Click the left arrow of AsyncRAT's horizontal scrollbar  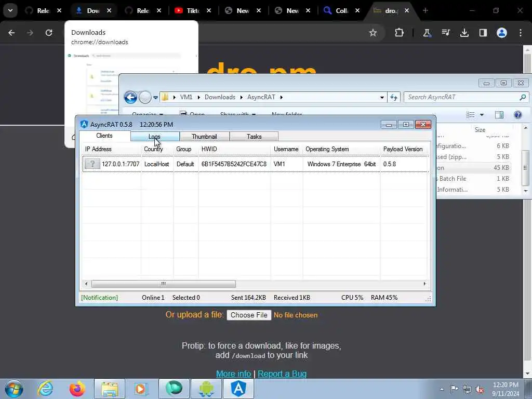click(x=86, y=284)
